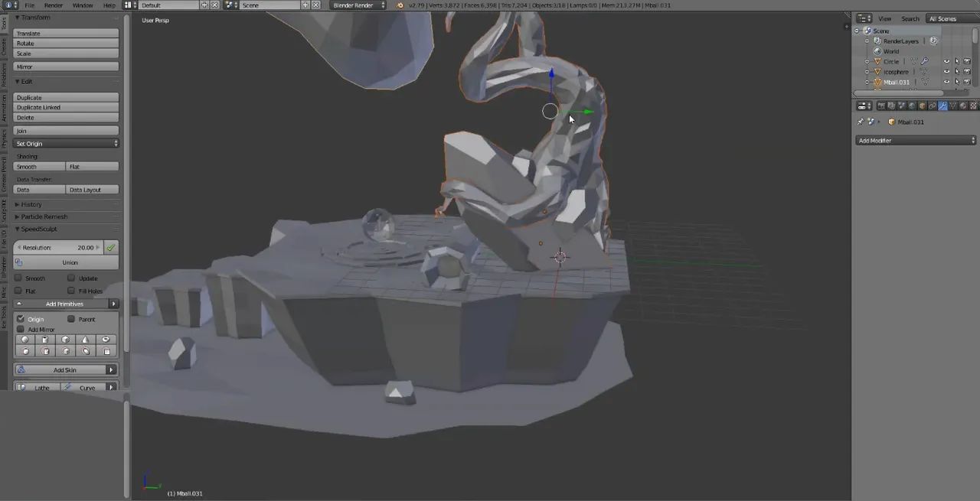Image resolution: width=980 pixels, height=501 pixels.
Task: Hide the Circle object via eye icon
Action: click(946, 61)
